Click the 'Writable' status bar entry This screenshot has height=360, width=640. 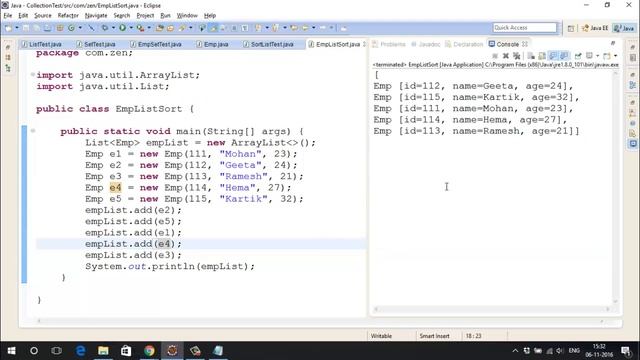pyautogui.click(x=381, y=336)
